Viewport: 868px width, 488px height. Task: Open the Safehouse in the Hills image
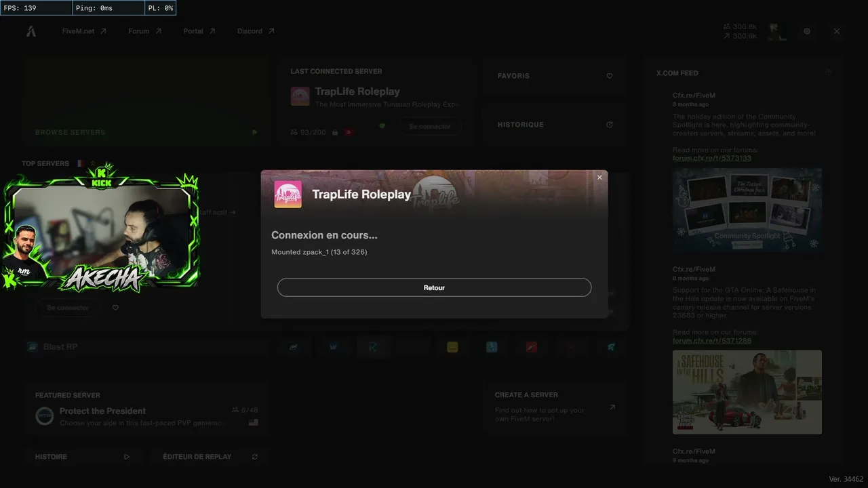[x=747, y=392]
